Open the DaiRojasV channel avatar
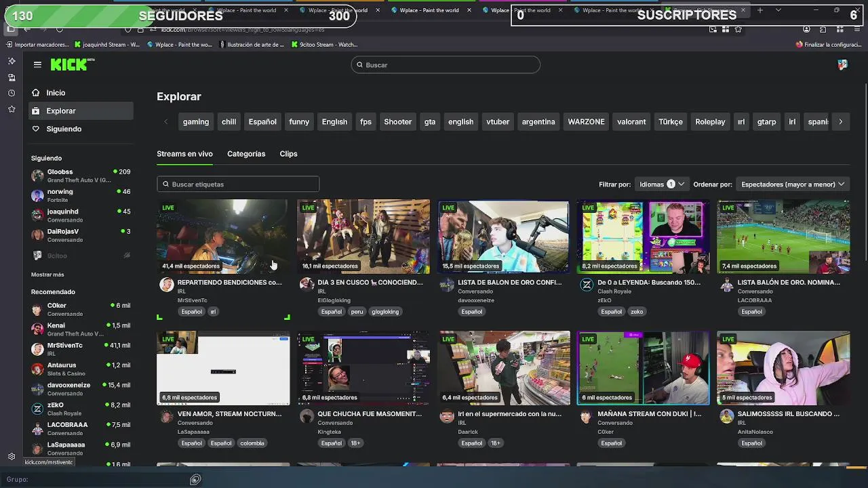The image size is (868, 488). (37, 235)
